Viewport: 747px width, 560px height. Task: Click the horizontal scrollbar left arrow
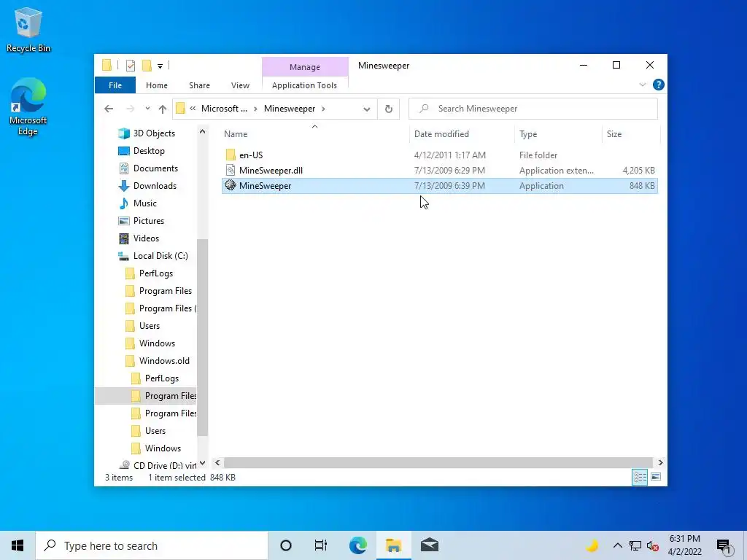(x=217, y=462)
